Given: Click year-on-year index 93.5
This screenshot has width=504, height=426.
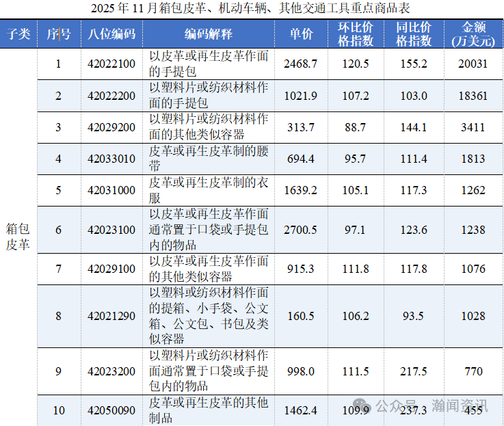Looking at the screenshot, I should pos(413,316).
